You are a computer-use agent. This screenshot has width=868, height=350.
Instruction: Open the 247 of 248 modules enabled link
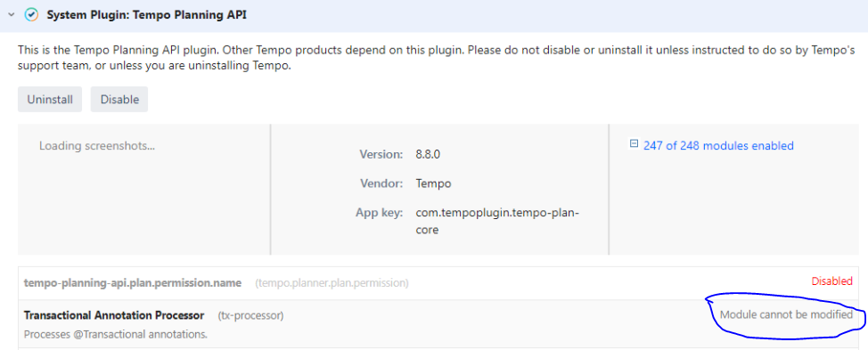(x=718, y=145)
